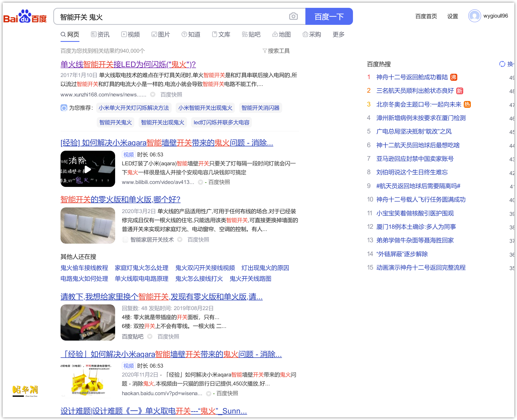
Task: Open the smart switch panels thumbnail
Action: click(88, 226)
